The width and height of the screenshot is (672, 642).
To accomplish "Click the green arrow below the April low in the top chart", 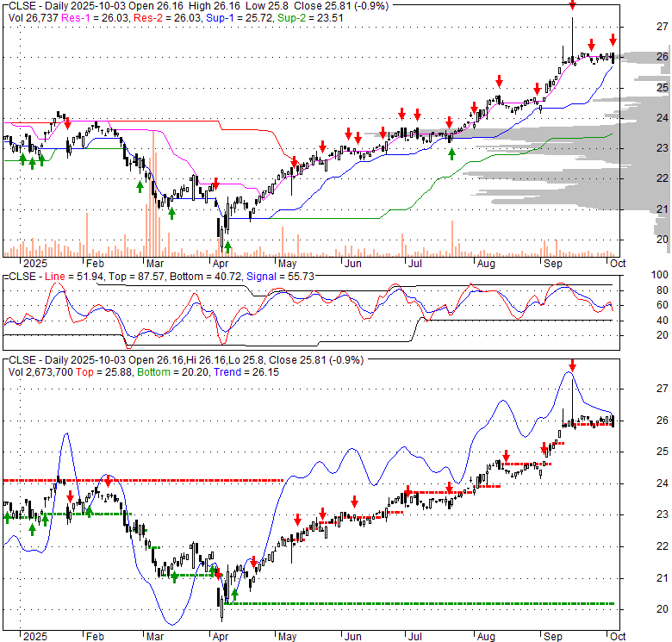I will 227,247.
